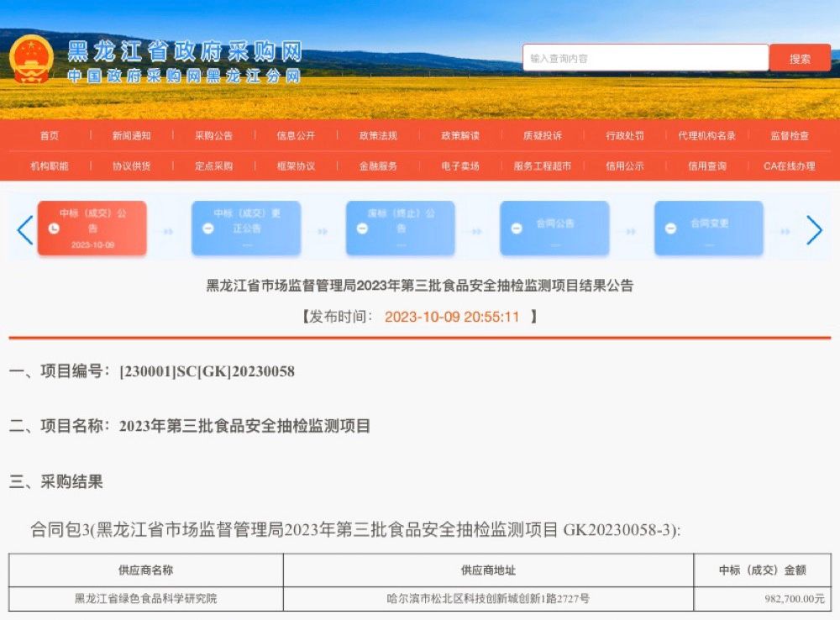Open the CA在线办理 menu item

789,166
